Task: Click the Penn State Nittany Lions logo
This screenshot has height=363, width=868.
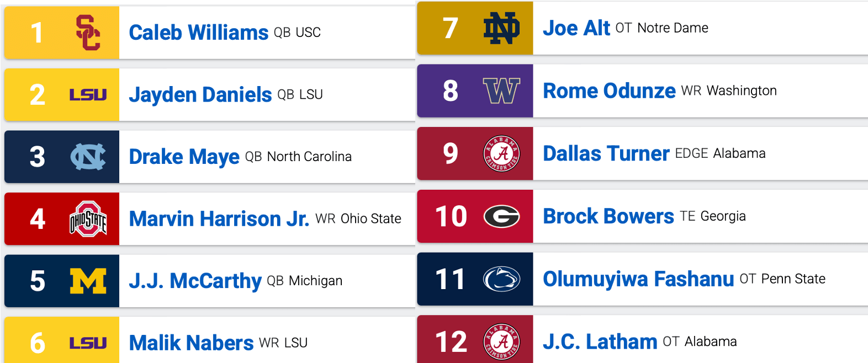Action: (501, 279)
